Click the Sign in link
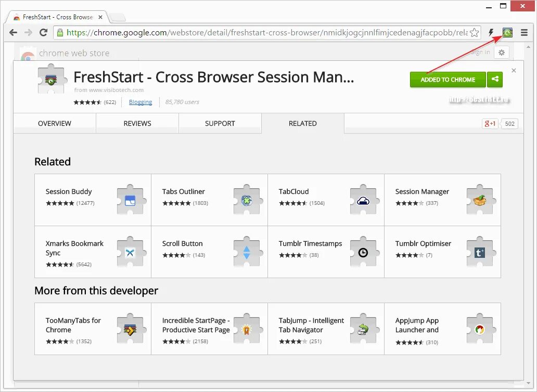Viewport: 537px width, 392px height. coord(480,53)
